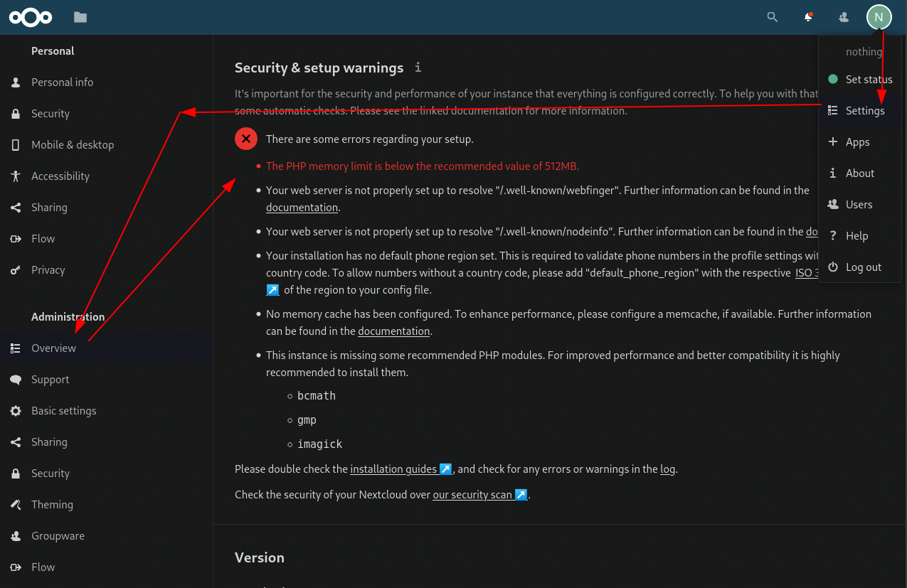Click the red PHP memory limit warning text
This screenshot has width=907, height=588.
(423, 166)
